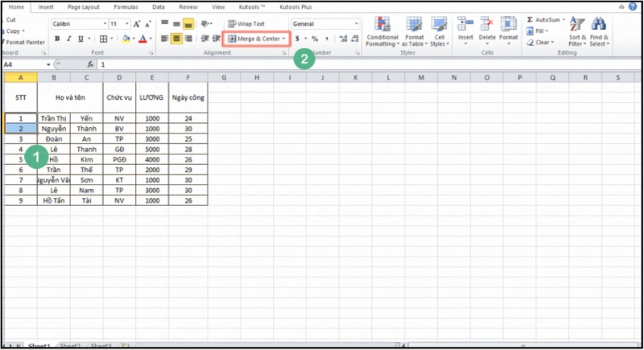Select the Họ và tên header cell

click(70, 97)
